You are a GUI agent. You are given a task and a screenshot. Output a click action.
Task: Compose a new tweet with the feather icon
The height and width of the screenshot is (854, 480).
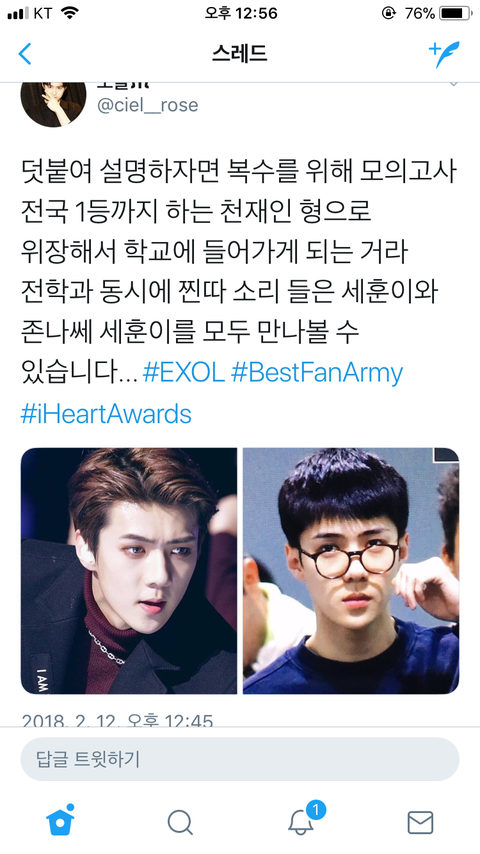pos(444,54)
